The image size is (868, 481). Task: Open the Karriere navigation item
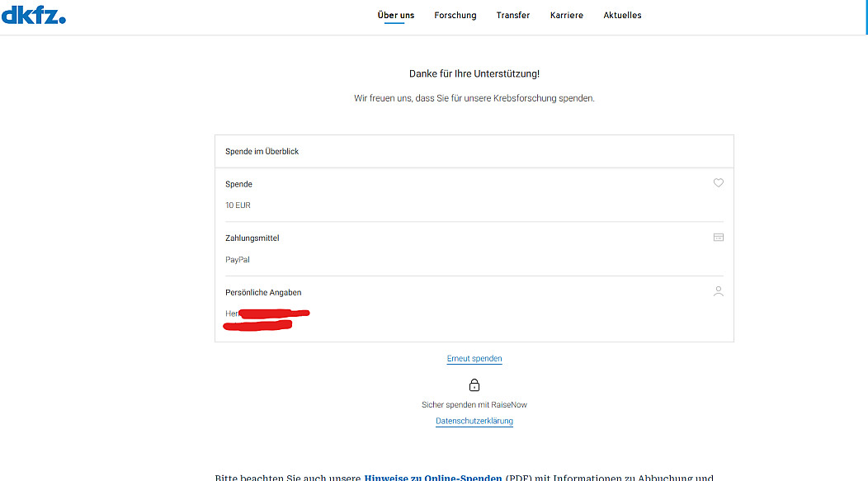pyautogui.click(x=567, y=15)
